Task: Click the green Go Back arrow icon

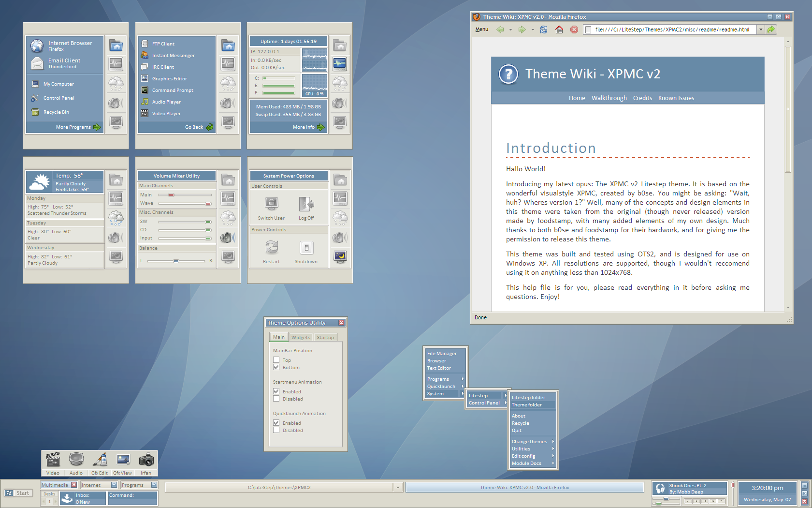Action: click(209, 127)
